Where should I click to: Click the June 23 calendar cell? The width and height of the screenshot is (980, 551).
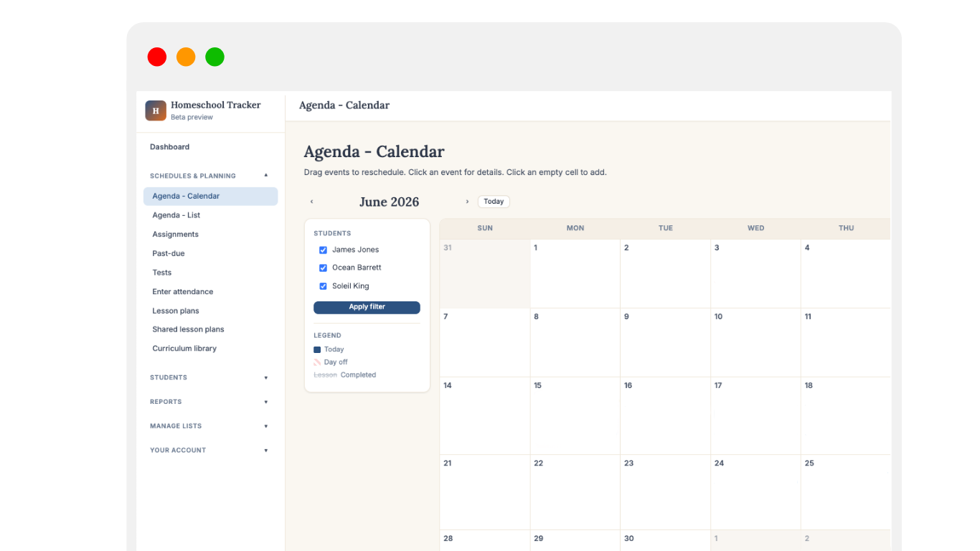click(666, 493)
